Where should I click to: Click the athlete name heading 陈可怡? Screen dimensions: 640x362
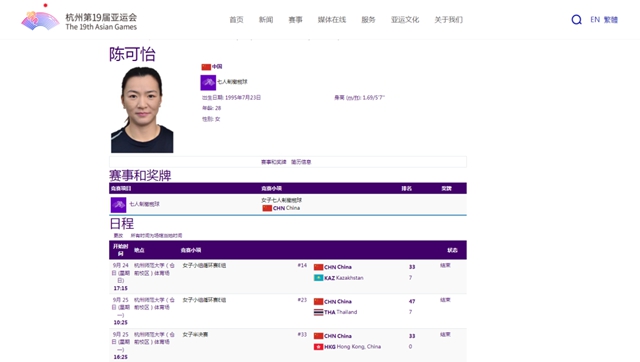(132, 54)
